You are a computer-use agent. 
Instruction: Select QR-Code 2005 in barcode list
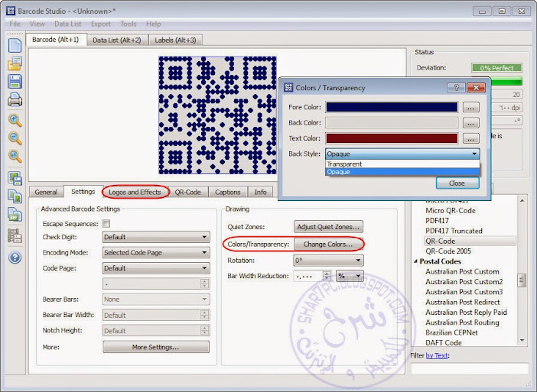coord(448,251)
